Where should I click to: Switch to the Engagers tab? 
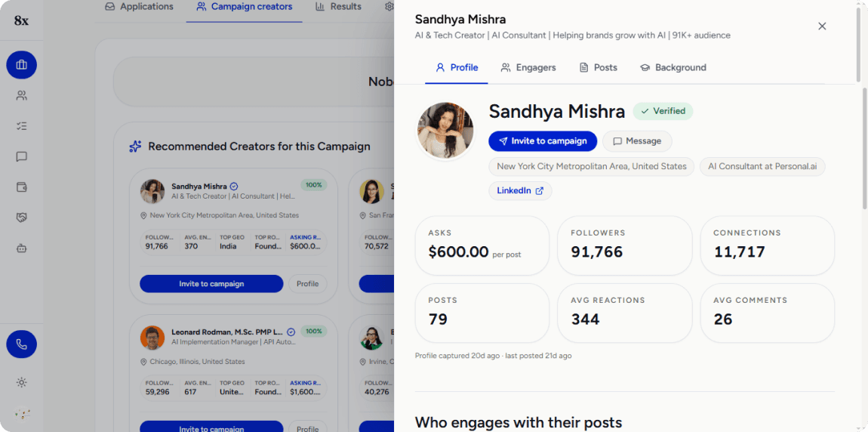(x=528, y=67)
